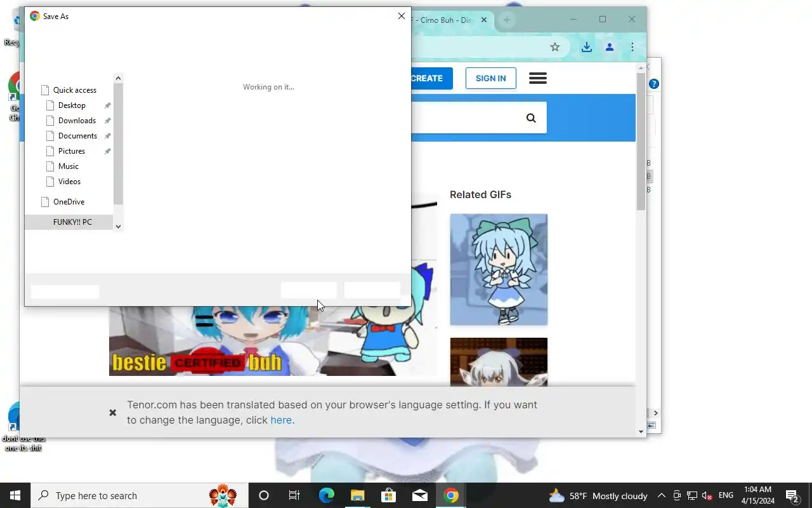This screenshot has width=812, height=508.
Task: Select FUNKY!! PC in navigation pane
Action: point(69,222)
